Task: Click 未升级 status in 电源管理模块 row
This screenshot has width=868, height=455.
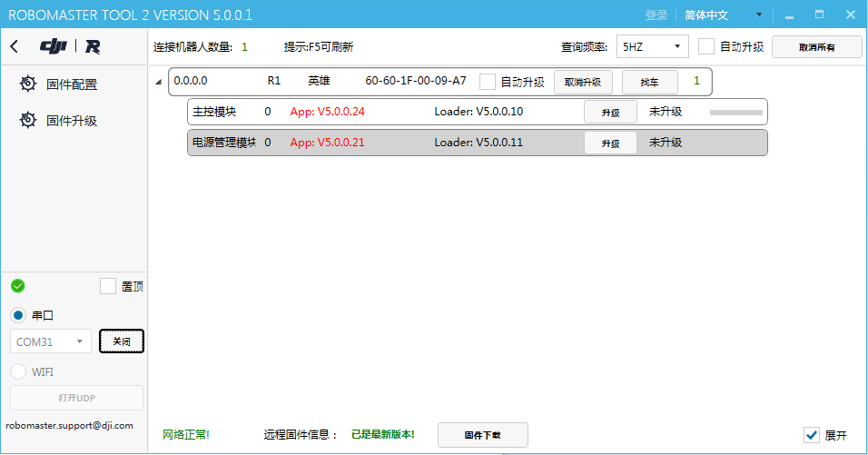Action: click(x=666, y=143)
